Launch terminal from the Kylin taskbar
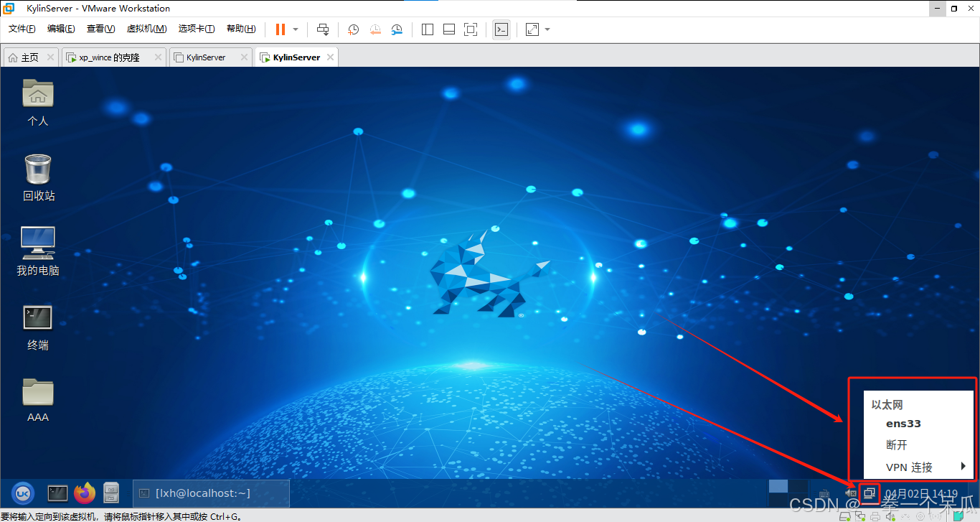Viewport: 980px width, 522px height. [57, 493]
